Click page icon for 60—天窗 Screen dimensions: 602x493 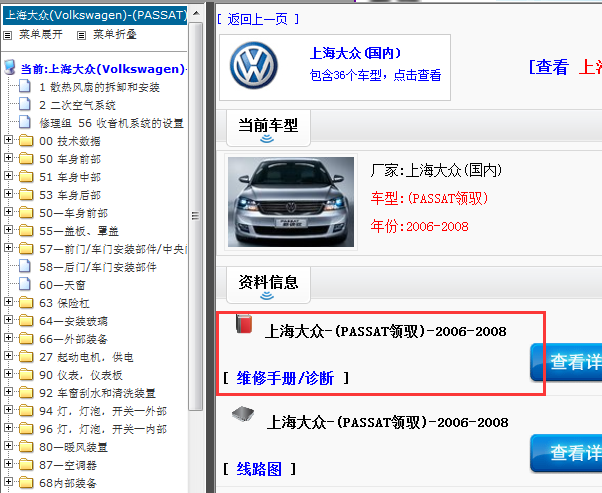(x=25, y=284)
